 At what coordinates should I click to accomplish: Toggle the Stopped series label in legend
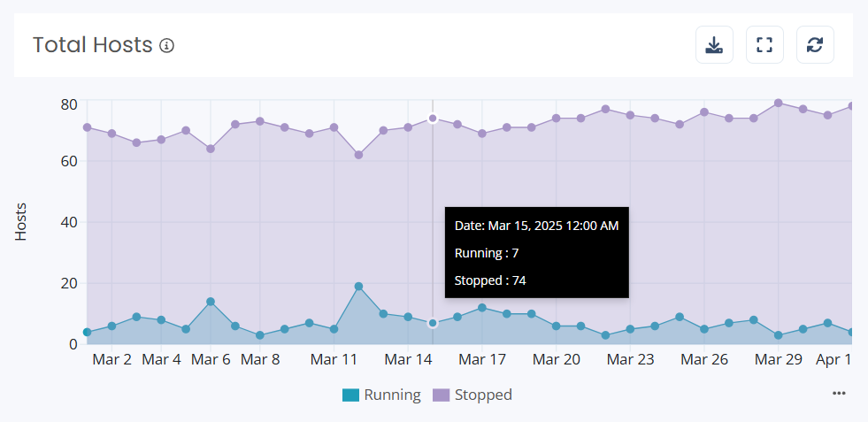(483, 395)
